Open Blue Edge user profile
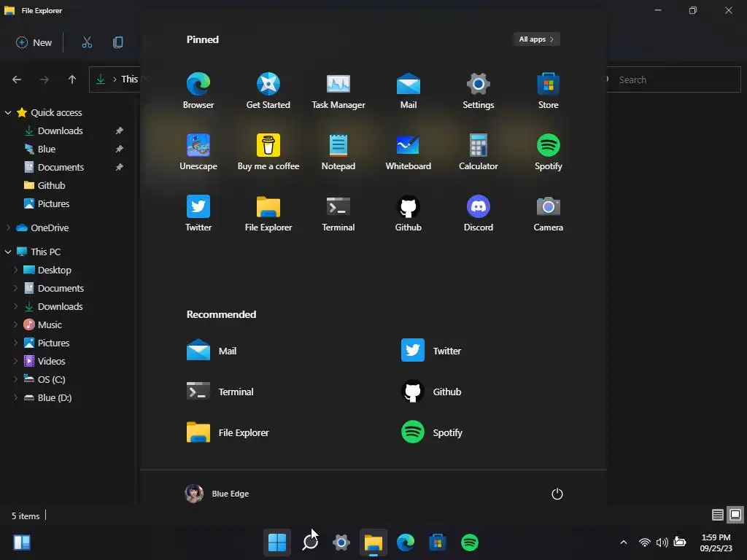747x560 pixels. pos(217,494)
